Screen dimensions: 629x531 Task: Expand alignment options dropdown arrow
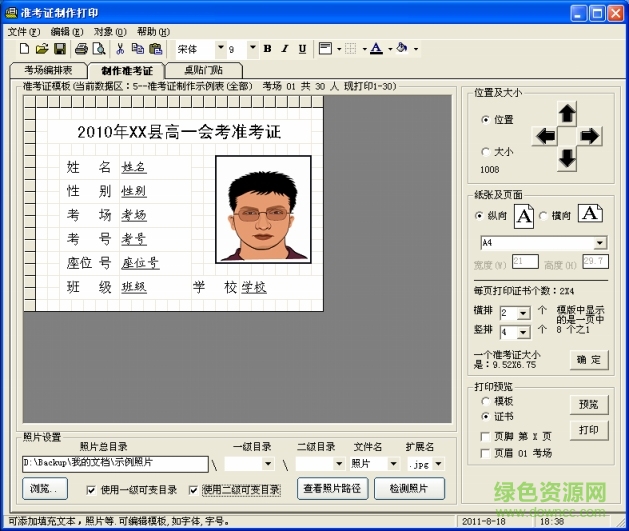(339, 49)
